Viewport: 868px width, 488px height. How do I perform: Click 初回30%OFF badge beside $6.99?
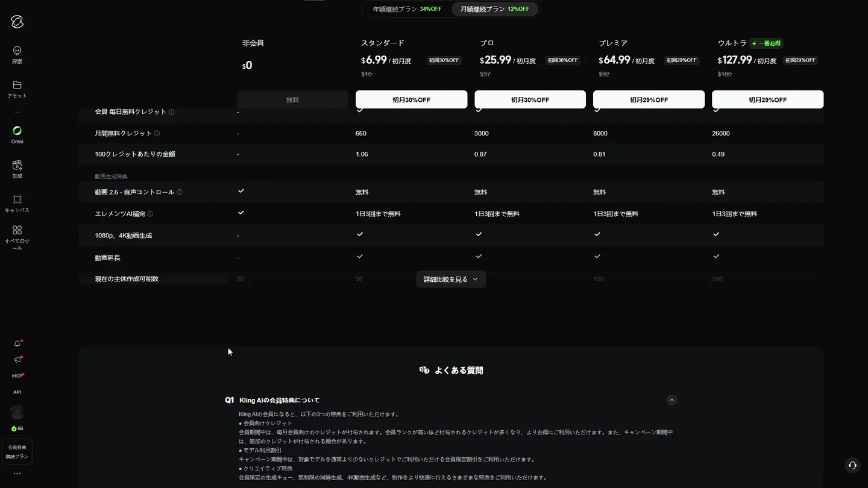pyautogui.click(x=444, y=60)
